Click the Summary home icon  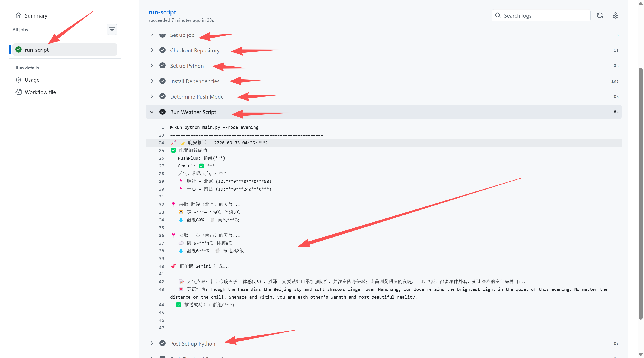18,15
